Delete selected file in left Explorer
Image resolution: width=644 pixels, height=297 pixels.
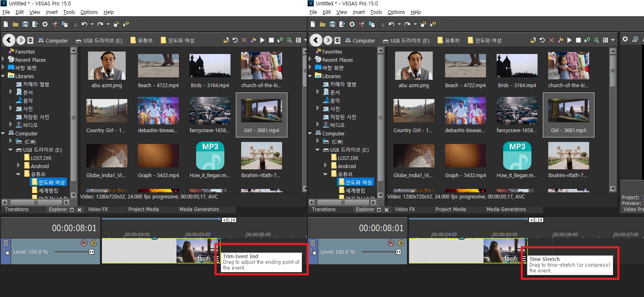[244, 40]
